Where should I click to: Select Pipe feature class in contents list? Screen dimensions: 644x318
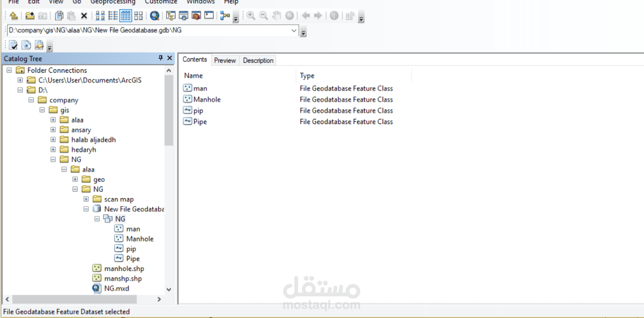[200, 122]
